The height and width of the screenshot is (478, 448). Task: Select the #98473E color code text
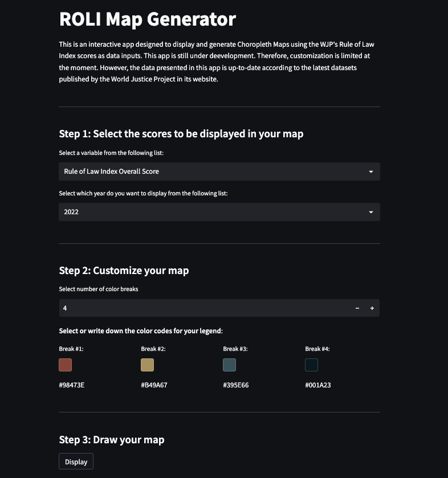tap(72, 385)
